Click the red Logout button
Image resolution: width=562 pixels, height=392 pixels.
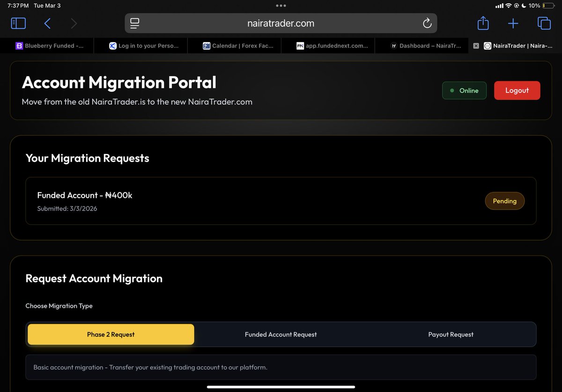[517, 90]
